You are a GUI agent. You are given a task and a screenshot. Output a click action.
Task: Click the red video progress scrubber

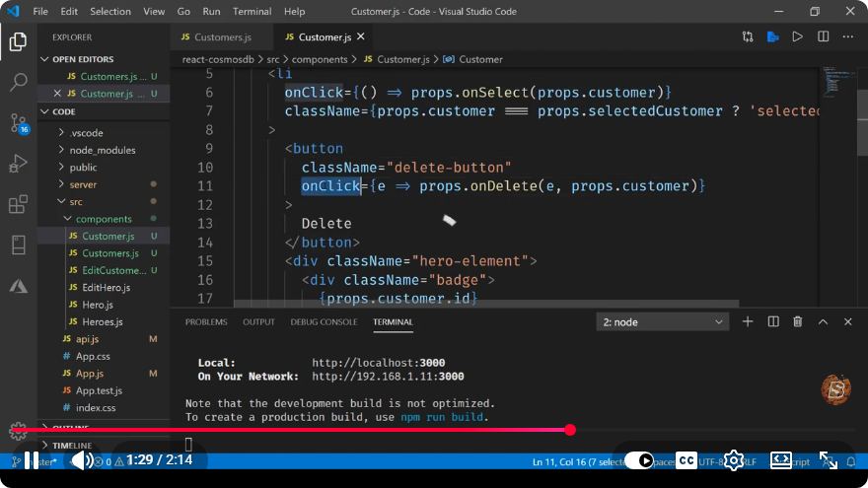tap(570, 430)
